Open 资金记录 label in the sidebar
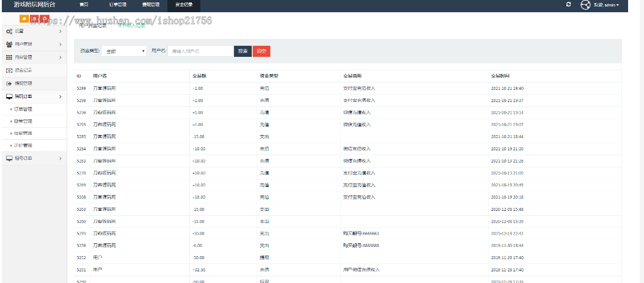This screenshot has height=283, width=644. pyautogui.click(x=23, y=70)
